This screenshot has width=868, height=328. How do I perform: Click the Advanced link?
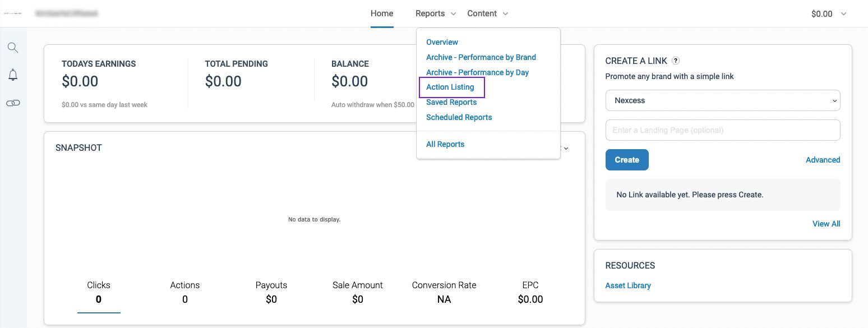823,160
